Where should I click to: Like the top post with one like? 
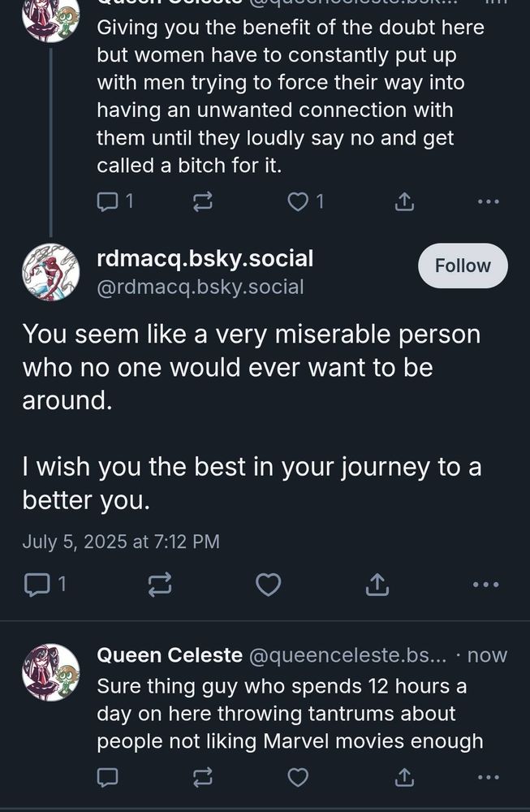coord(299,201)
